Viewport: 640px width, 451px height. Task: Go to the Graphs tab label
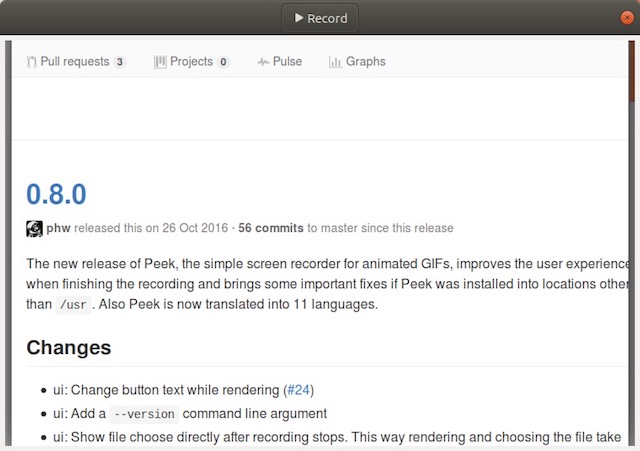pos(365,62)
